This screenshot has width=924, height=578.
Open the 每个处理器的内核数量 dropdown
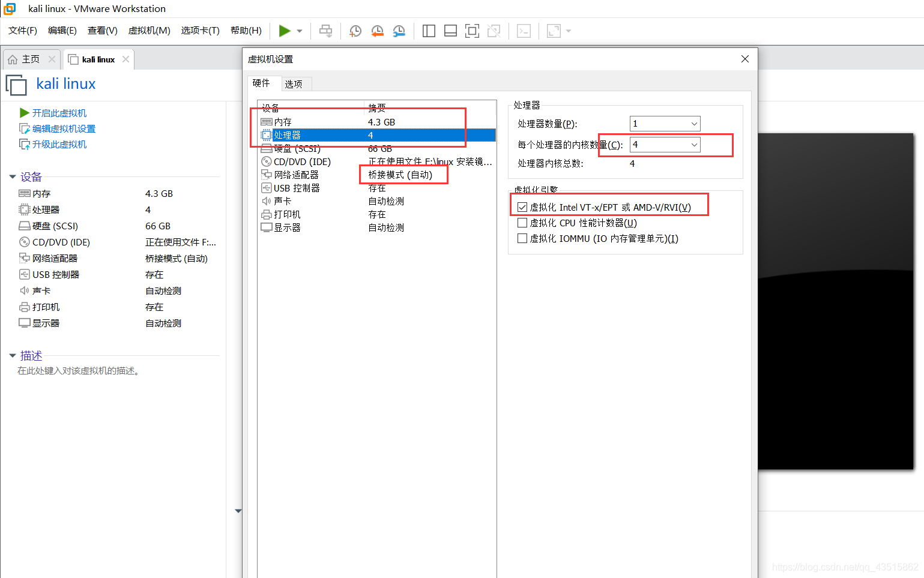pyautogui.click(x=665, y=145)
